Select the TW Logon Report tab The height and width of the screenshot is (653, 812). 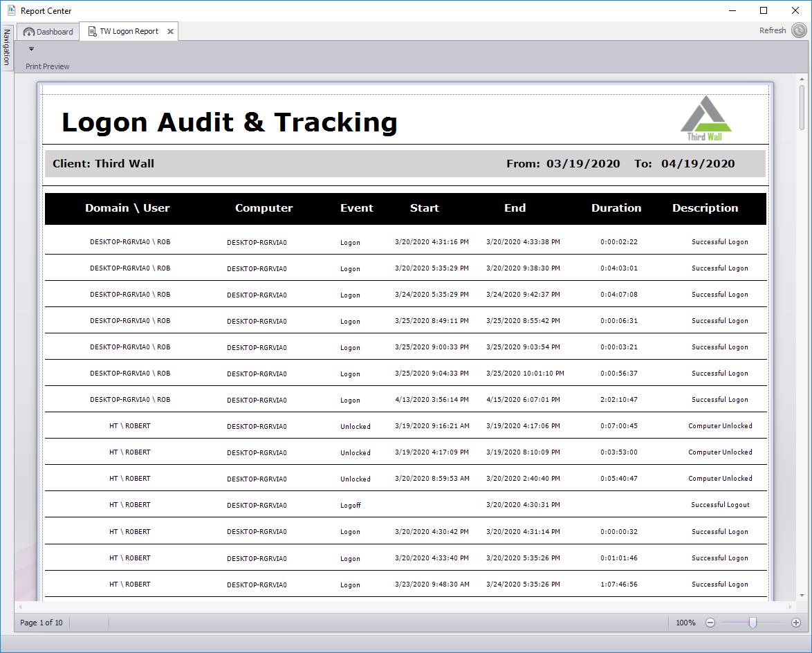(129, 31)
